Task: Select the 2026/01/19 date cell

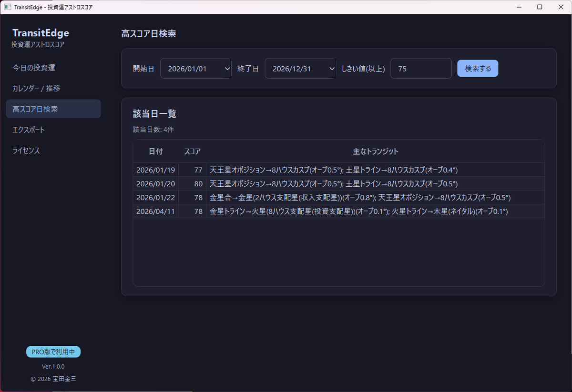Action: pyautogui.click(x=156, y=170)
